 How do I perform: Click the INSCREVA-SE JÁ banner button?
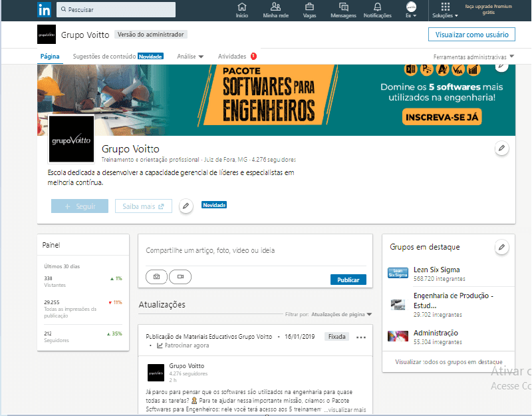(x=442, y=117)
